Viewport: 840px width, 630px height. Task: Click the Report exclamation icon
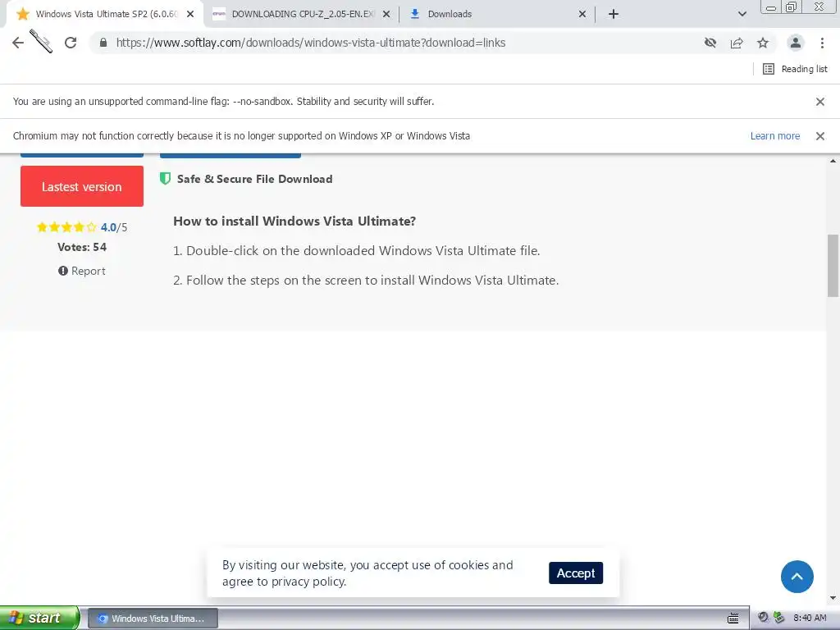(x=62, y=271)
